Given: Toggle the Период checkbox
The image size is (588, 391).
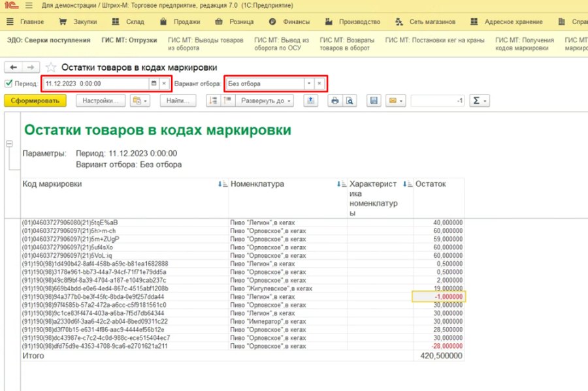Looking at the screenshot, I should tap(9, 83).
